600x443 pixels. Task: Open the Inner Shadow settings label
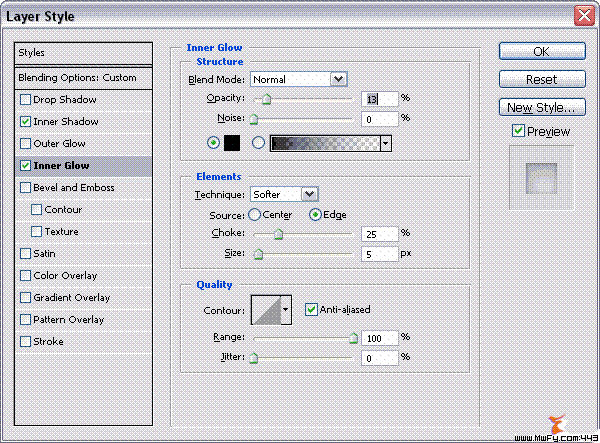coord(66,122)
